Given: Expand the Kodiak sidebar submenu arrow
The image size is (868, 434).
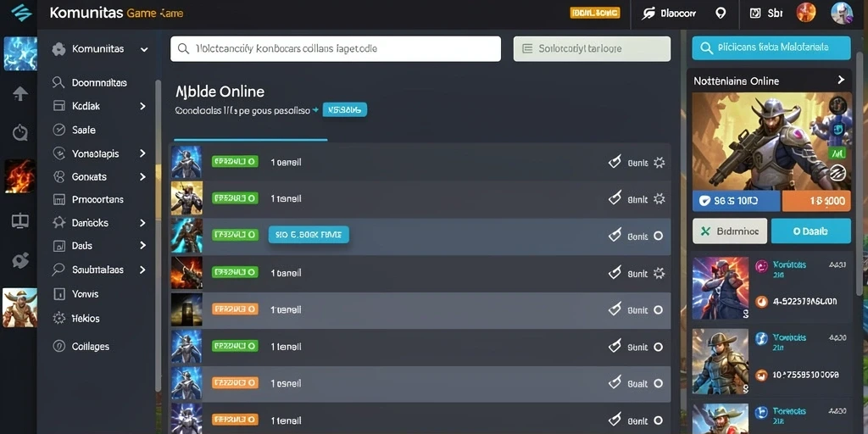Looking at the screenshot, I should click(142, 106).
